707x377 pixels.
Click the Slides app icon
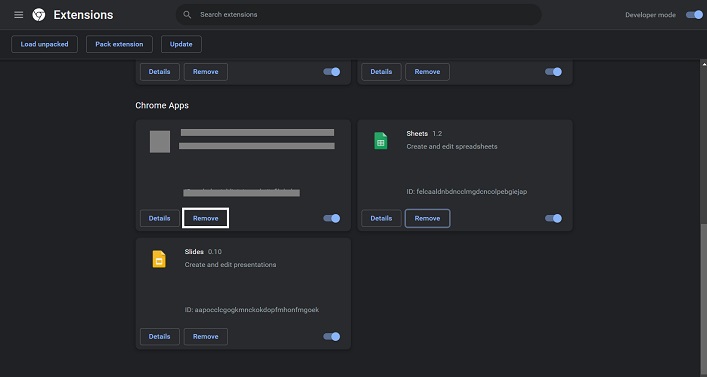coord(159,259)
